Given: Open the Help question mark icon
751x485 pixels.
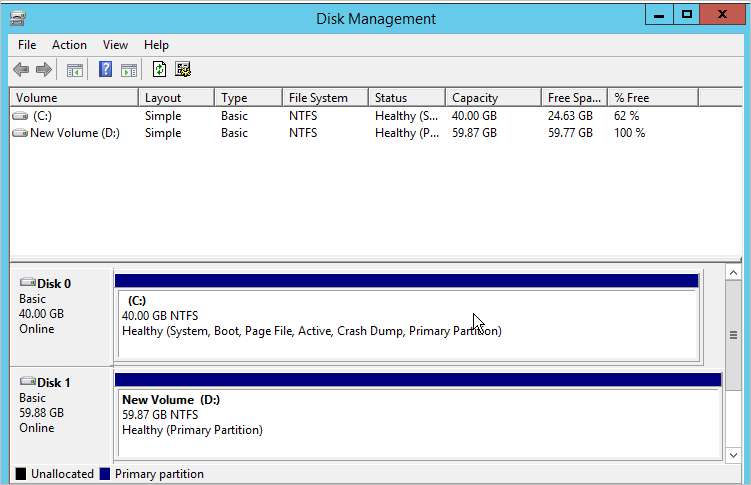Looking at the screenshot, I should click(105, 69).
